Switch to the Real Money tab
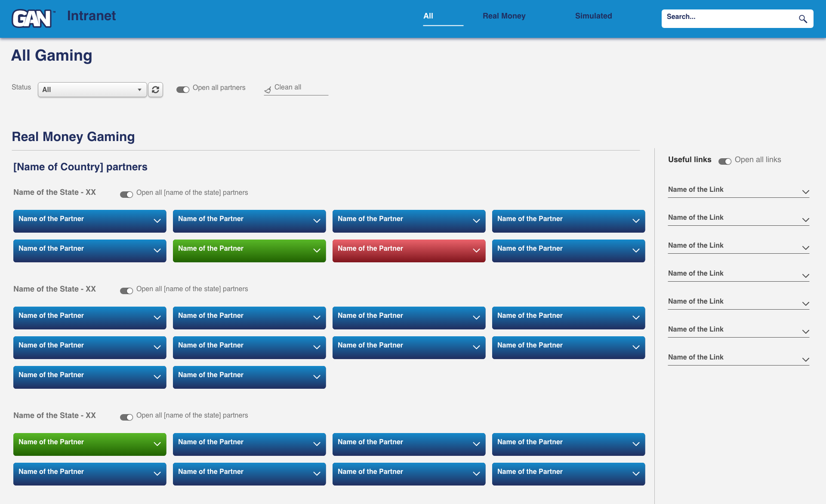Image resolution: width=826 pixels, height=504 pixels. tap(504, 16)
